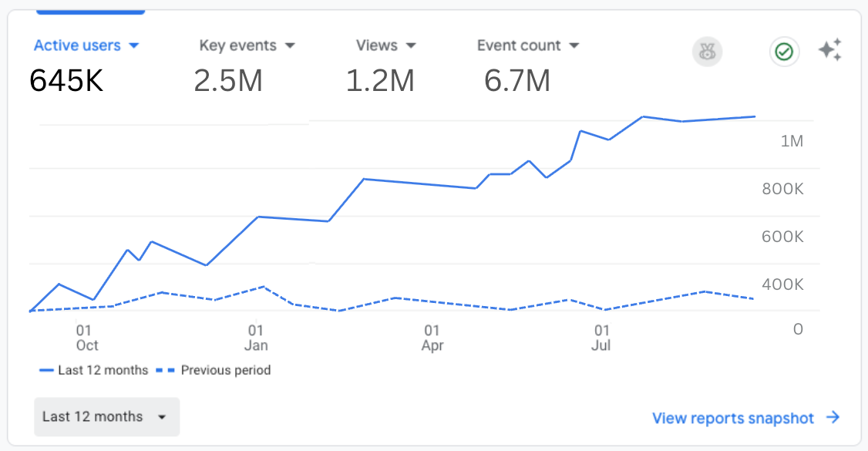868x451 pixels.
Task: Click the Last 12 months legend entry
Action: point(93,370)
